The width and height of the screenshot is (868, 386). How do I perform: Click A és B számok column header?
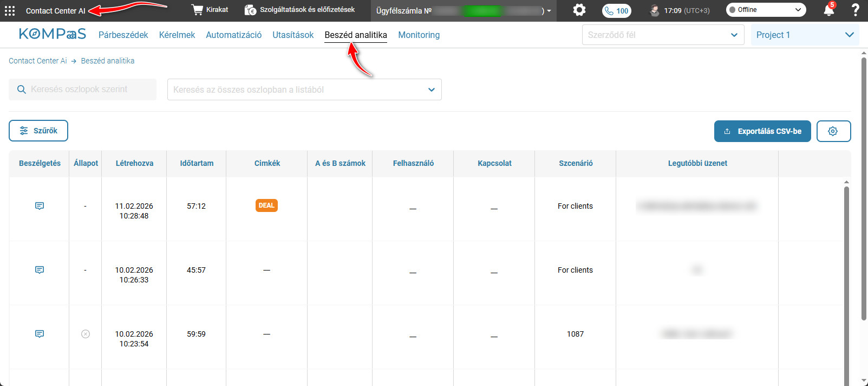coord(340,163)
